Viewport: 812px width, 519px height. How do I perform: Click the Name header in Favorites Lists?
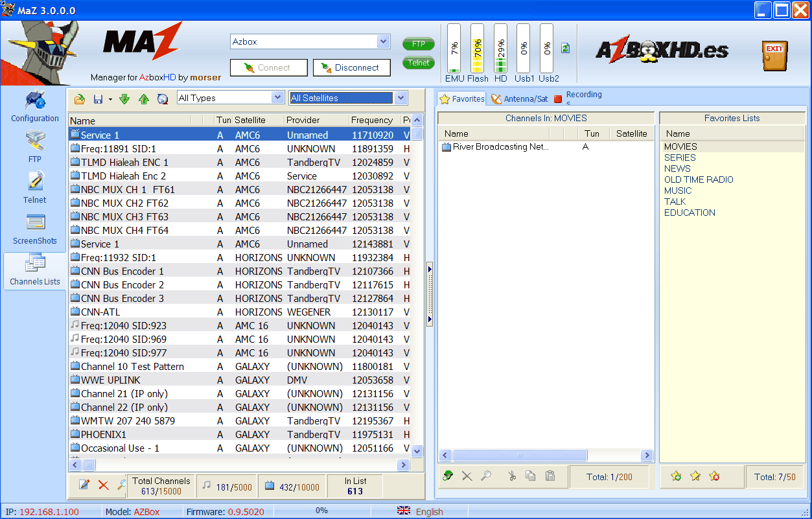[732, 133]
